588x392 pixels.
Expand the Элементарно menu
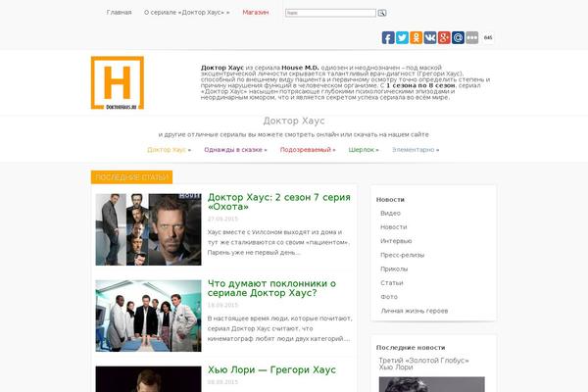click(416, 150)
